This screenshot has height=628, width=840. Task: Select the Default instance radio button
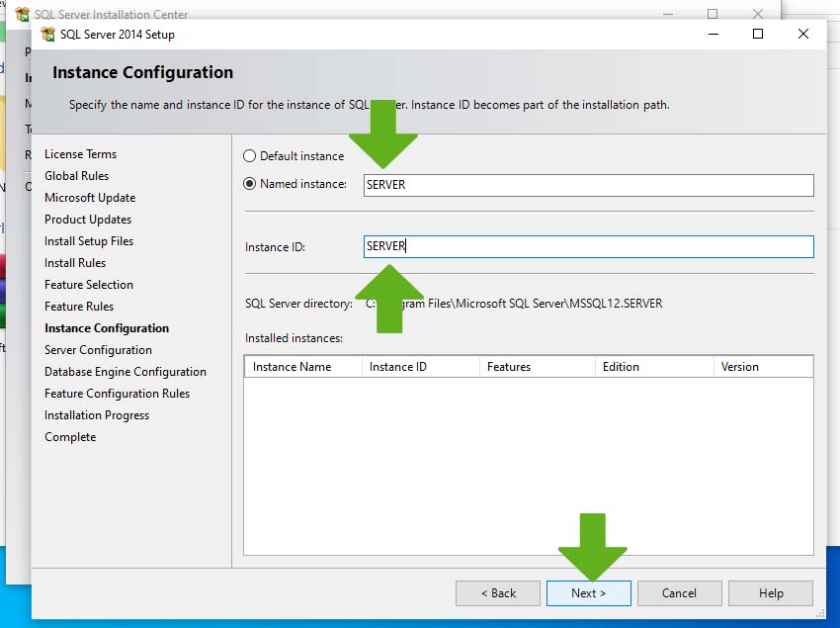(249, 156)
